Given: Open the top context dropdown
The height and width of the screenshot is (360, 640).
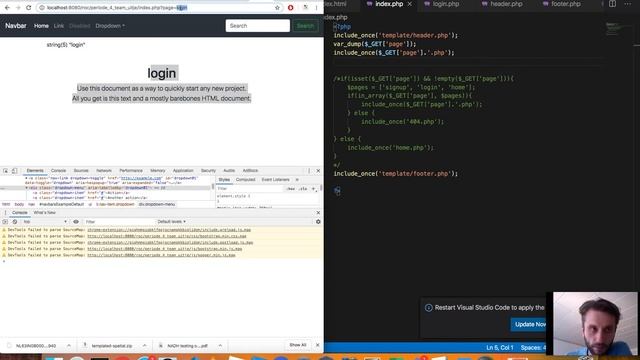Looking at the screenshot, I should (45, 222).
